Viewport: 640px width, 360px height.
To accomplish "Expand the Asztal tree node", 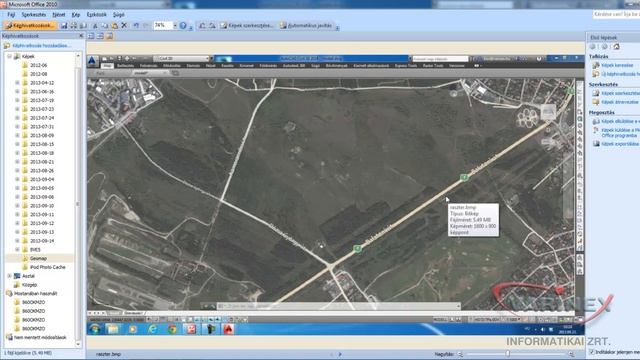I will pyautogui.click(x=9, y=276).
